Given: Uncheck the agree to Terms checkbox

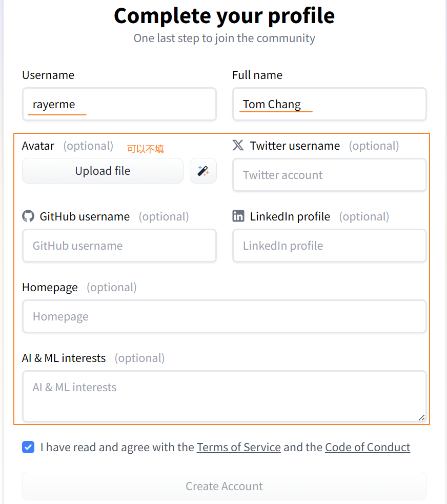Looking at the screenshot, I should 28,447.
